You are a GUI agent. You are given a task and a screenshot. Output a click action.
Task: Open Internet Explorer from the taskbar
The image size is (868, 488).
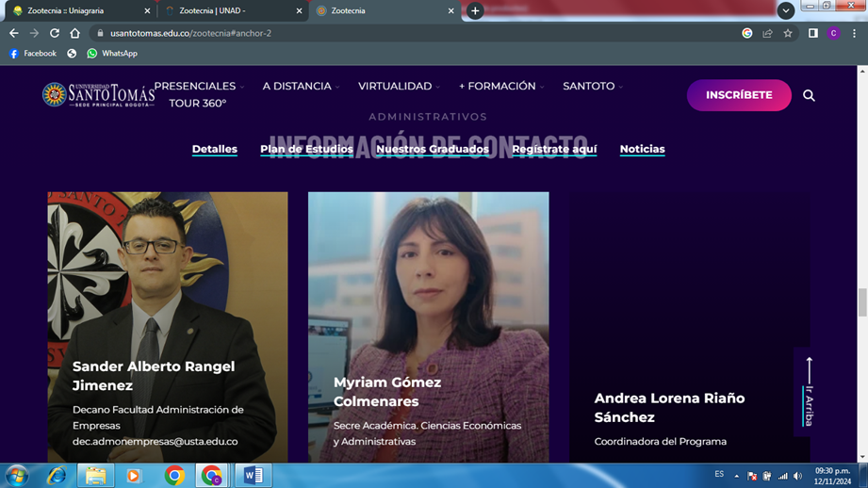57,476
